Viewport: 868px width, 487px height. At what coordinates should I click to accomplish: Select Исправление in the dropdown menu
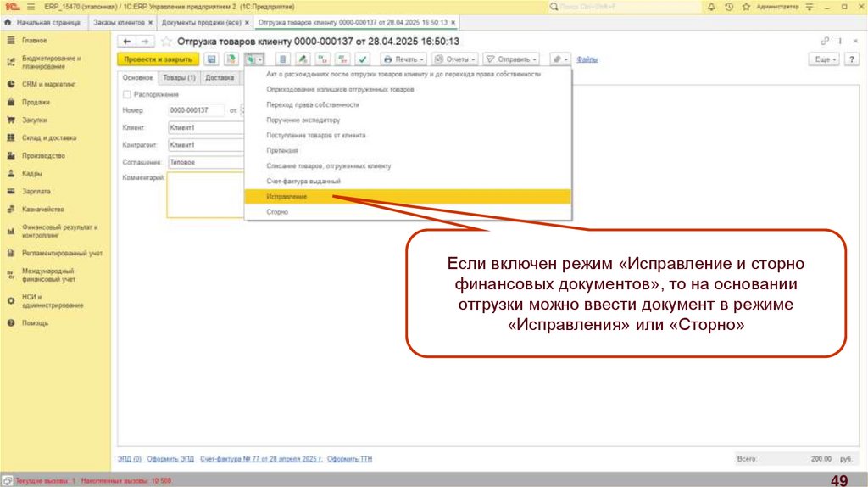click(408, 197)
